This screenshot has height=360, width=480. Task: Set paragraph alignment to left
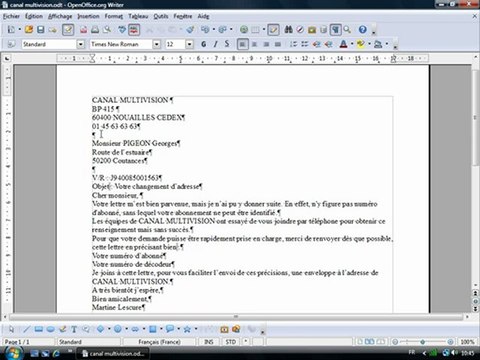pos(243,44)
